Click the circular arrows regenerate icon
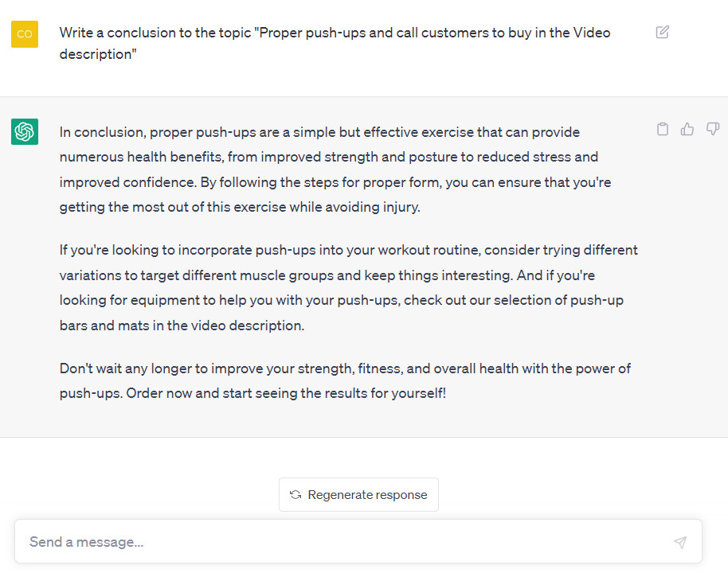Screen dimensions: 728x573 pyautogui.click(x=296, y=495)
